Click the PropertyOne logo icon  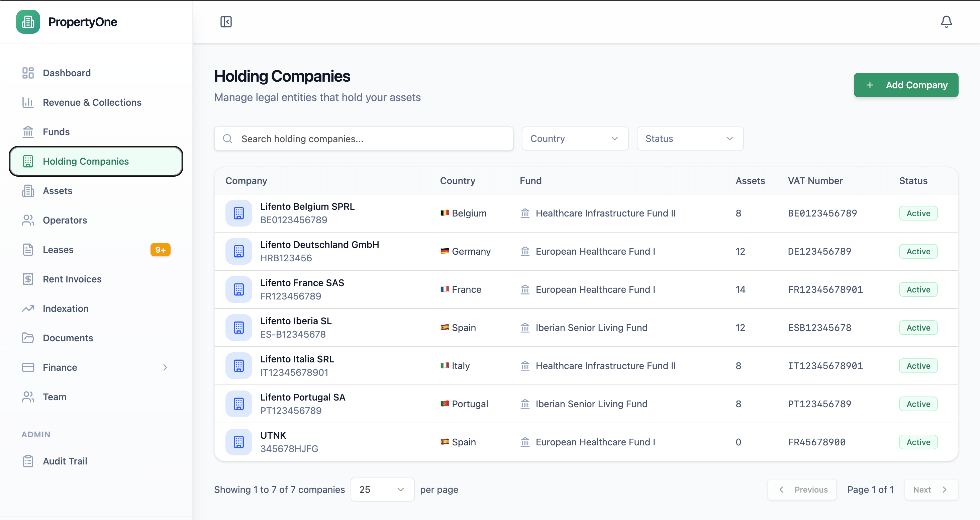[x=28, y=22]
